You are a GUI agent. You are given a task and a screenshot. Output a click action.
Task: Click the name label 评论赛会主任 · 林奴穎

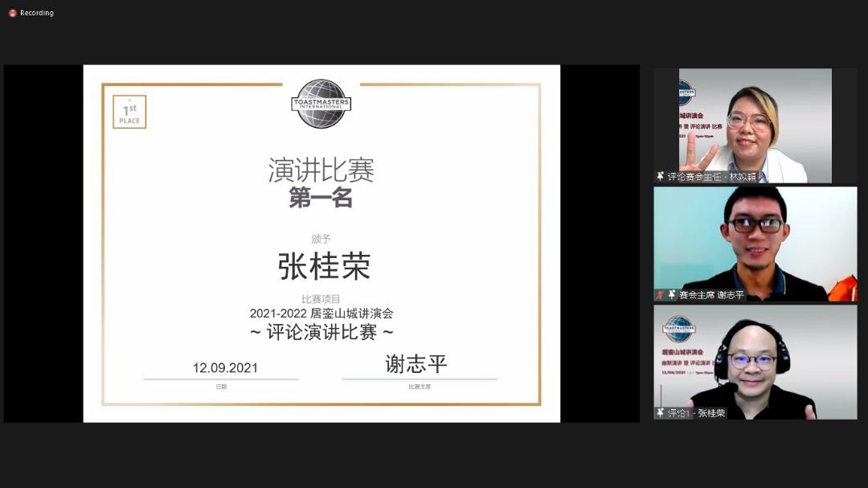712,177
